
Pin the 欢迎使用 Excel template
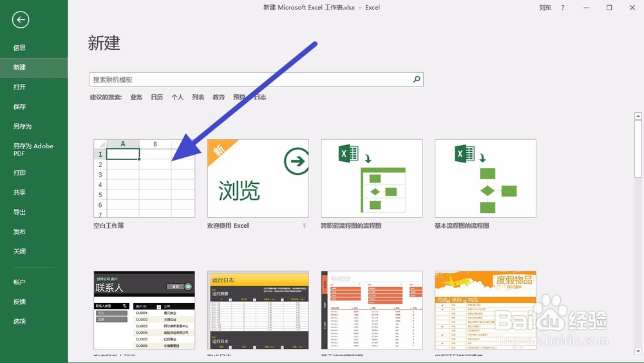(x=305, y=226)
